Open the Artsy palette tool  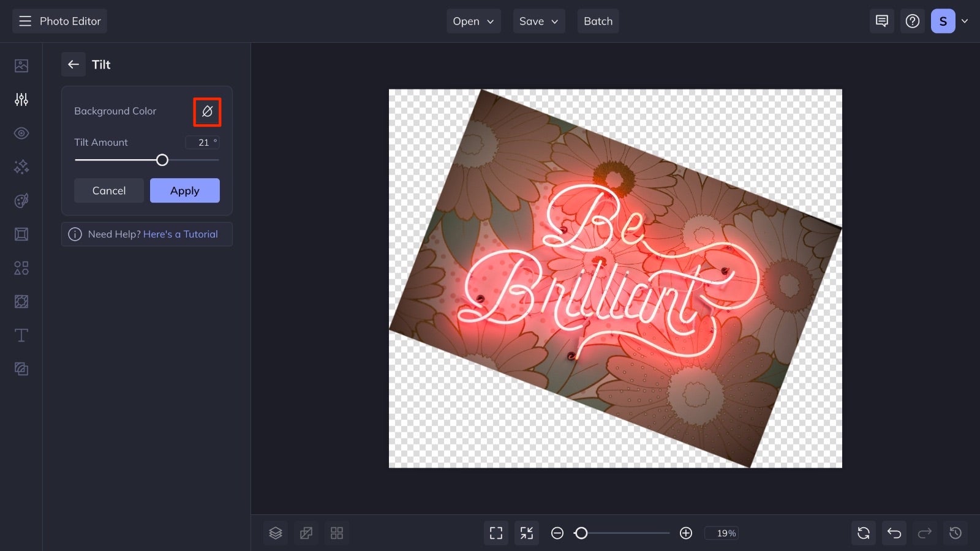(21, 201)
